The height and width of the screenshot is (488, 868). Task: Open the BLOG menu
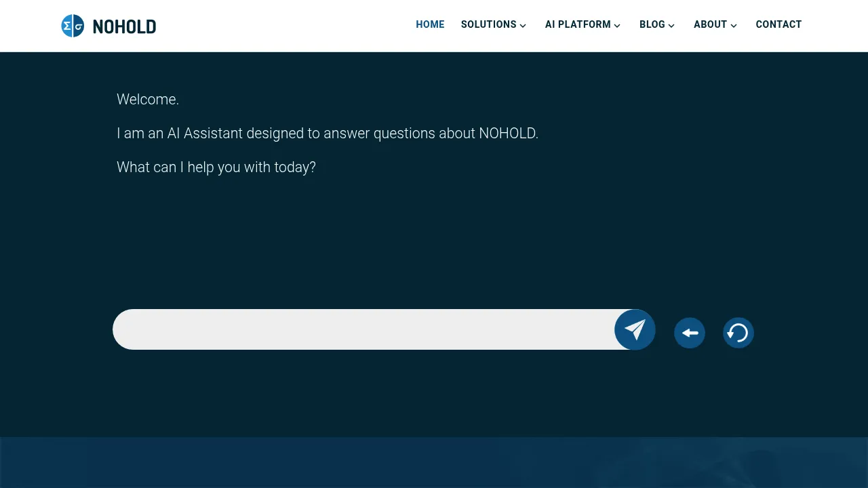(652, 24)
